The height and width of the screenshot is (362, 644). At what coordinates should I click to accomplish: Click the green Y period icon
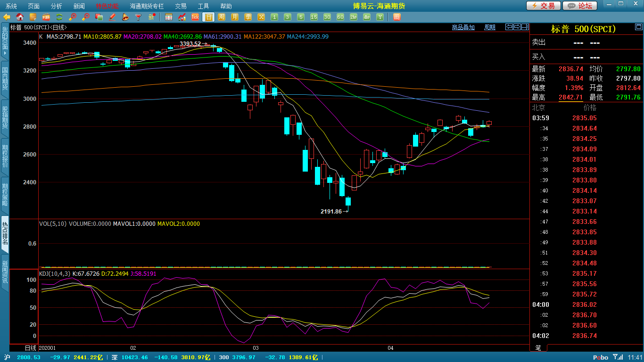pos(380,17)
